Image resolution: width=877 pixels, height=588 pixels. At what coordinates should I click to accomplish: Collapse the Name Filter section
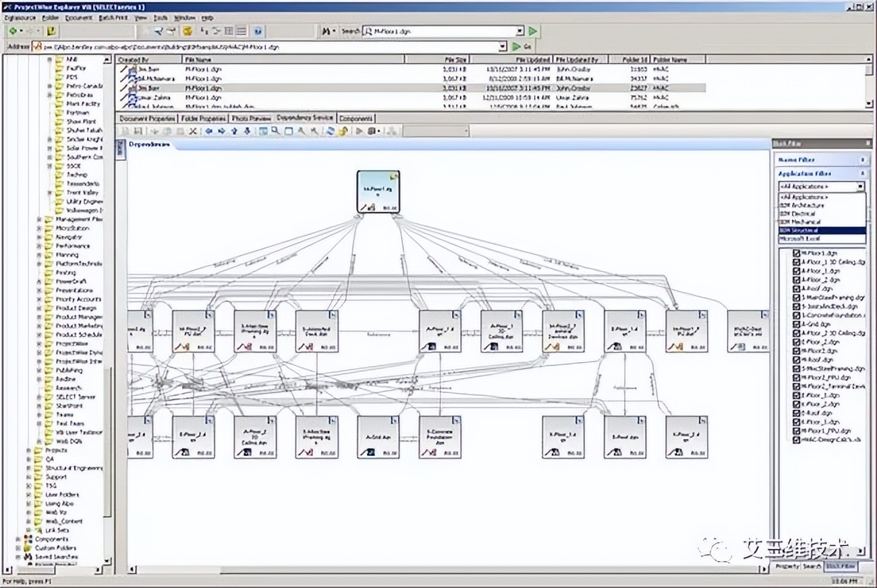coord(863,160)
